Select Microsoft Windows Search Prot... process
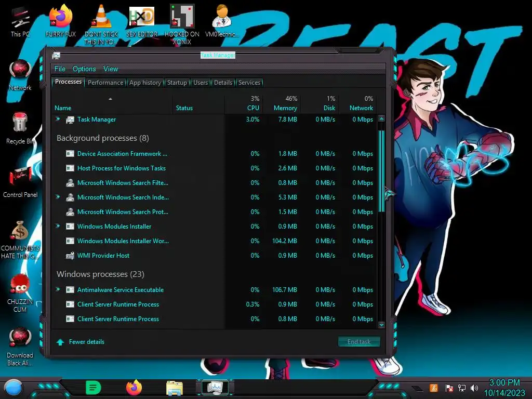Image resolution: width=532 pixels, height=399 pixels. click(216, 212)
